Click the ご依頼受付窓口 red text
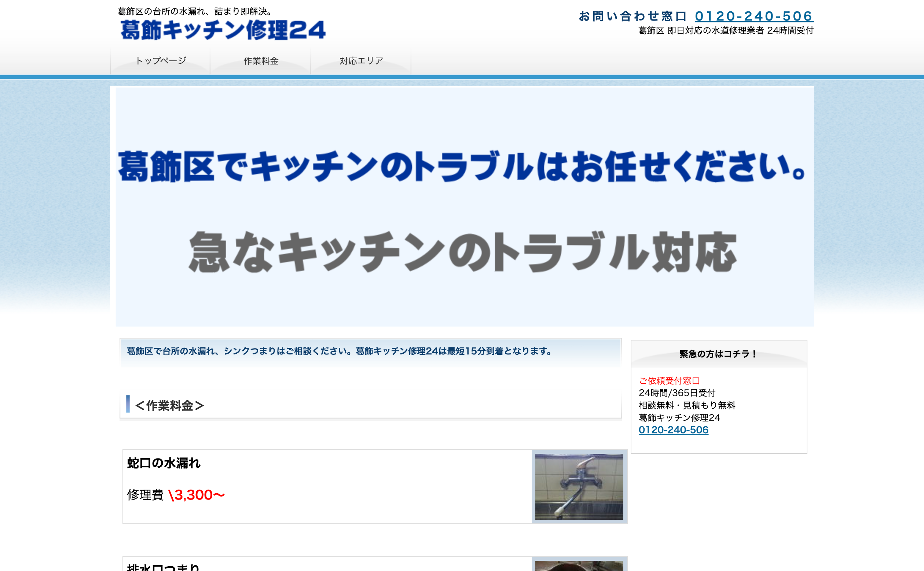The height and width of the screenshot is (571, 924). 669,381
